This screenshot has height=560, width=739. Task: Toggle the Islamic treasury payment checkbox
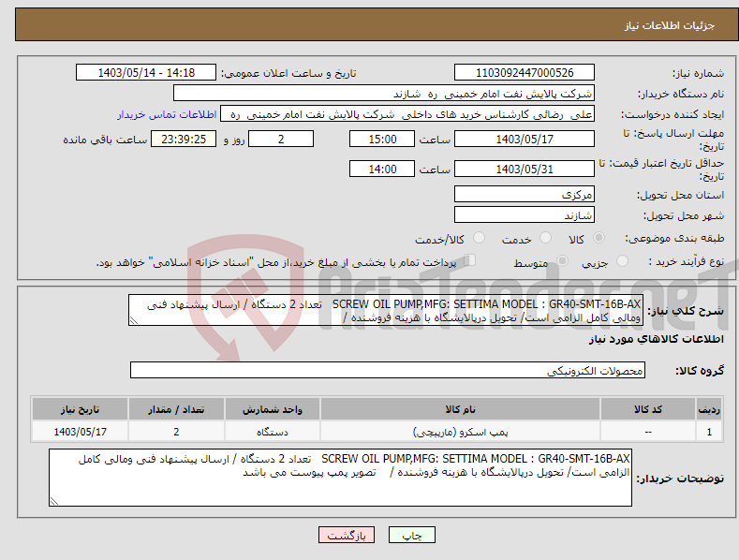[x=470, y=260]
